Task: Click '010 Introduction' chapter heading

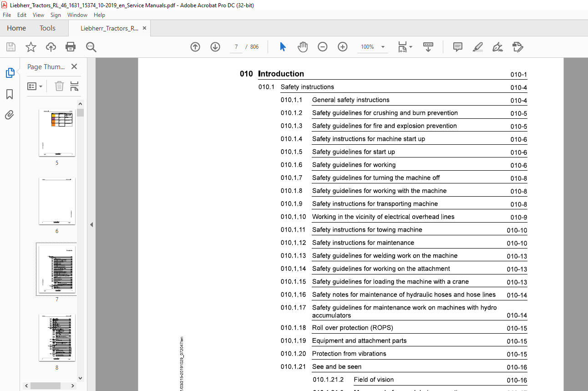Action: [x=272, y=74]
